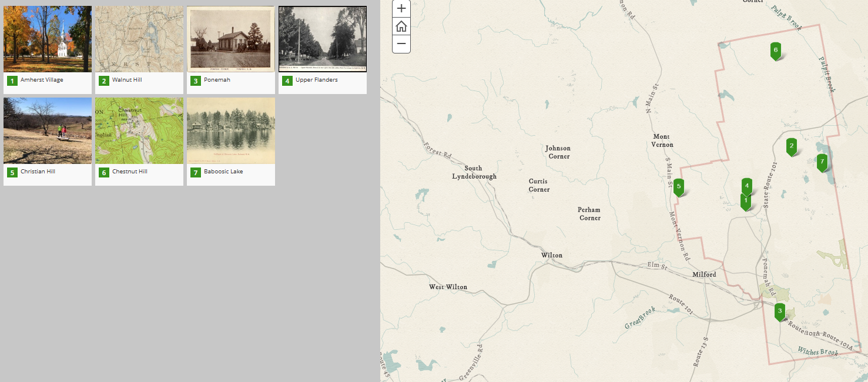The image size is (868, 382).
Task: Click the green number 1 badge
Action: [x=12, y=81]
